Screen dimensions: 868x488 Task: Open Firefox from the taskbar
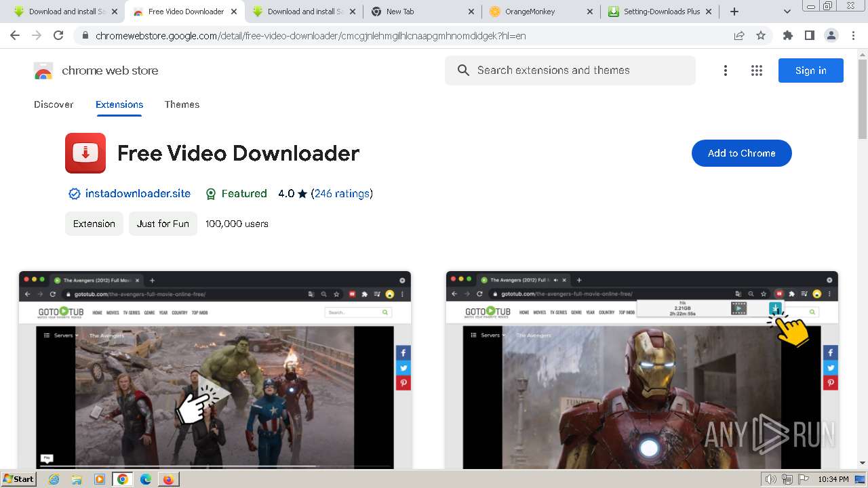(168, 479)
